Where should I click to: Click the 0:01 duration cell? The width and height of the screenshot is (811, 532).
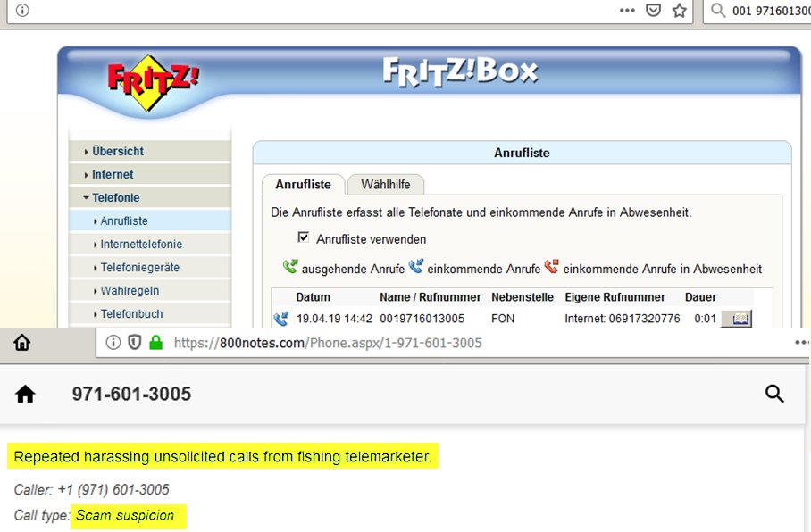705,319
